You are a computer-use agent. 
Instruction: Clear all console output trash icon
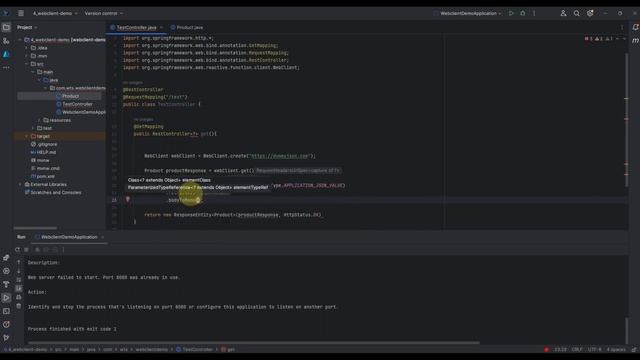pos(19,306)
